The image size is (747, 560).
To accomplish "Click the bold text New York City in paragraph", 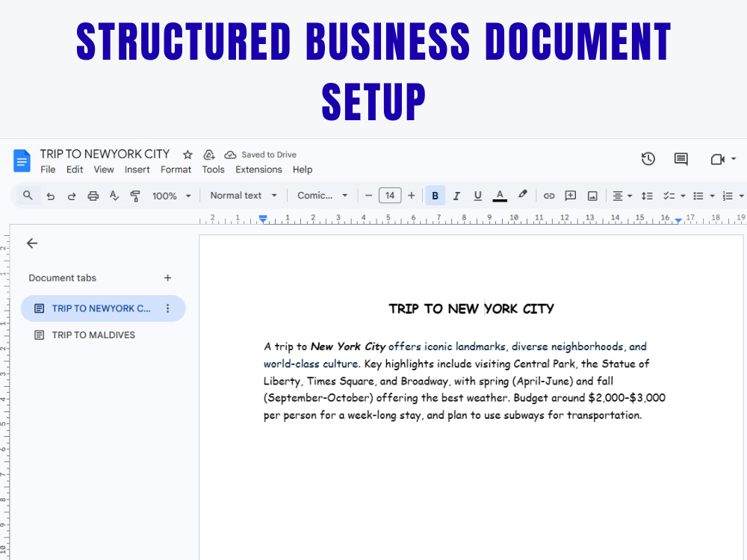I will pyautogui.click(x=348, y=346).
